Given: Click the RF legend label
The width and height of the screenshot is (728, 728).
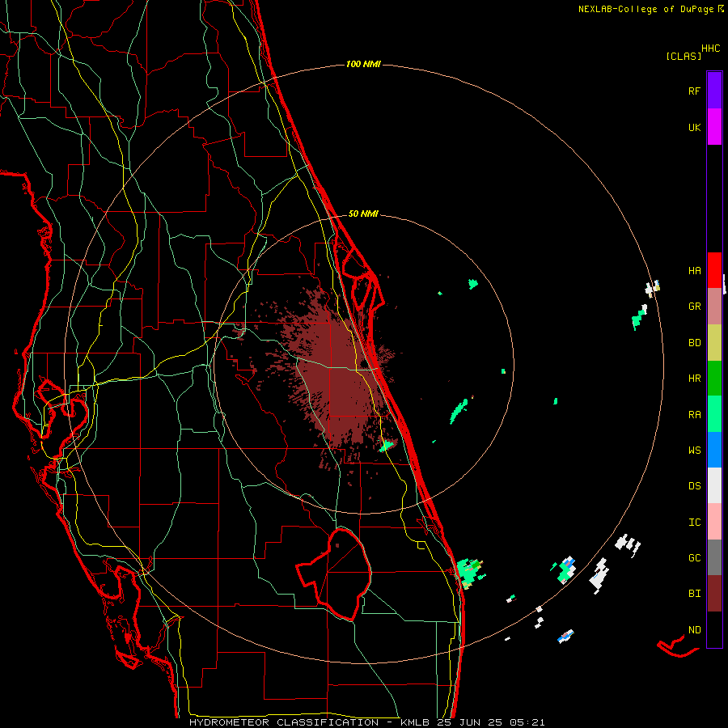Looking at the screenshot, I should point(694,91).
